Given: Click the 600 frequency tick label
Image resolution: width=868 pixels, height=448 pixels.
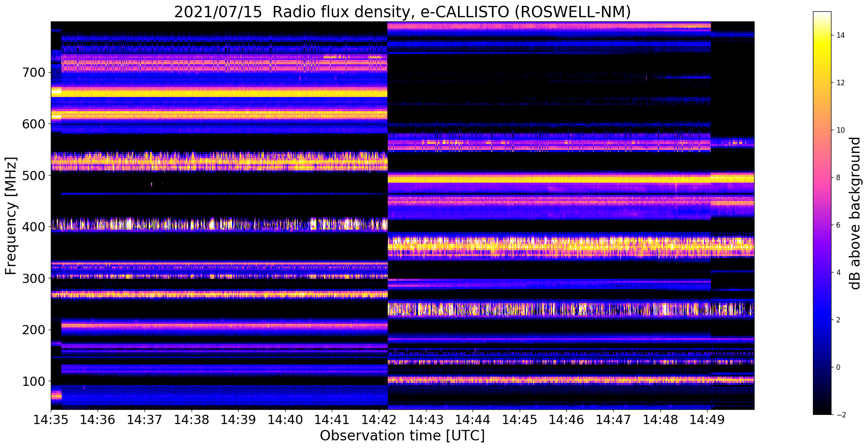Looking at the screenshot, I should click(33, 124).
